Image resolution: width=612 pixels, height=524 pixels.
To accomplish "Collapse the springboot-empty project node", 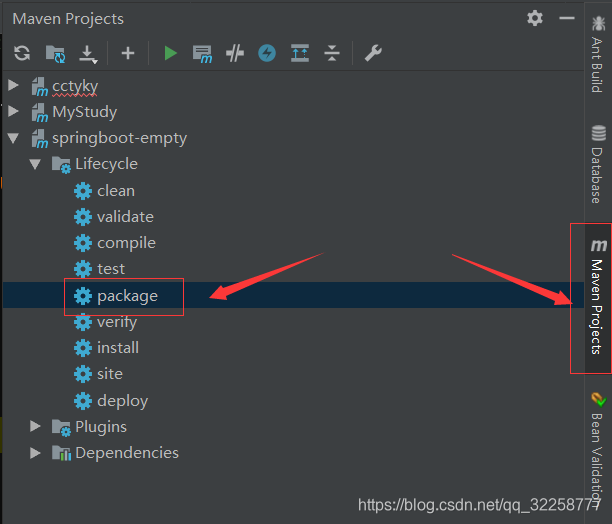I will [13, 138].
